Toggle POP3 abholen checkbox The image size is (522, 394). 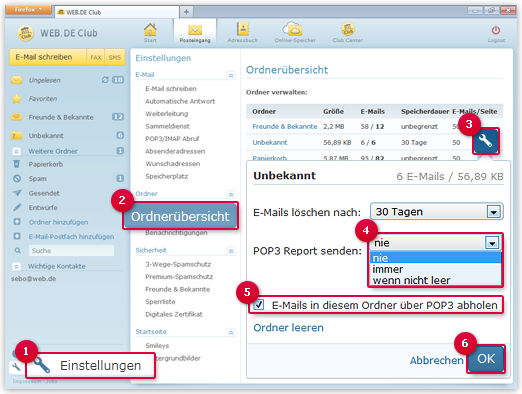[x=259, y=305]
